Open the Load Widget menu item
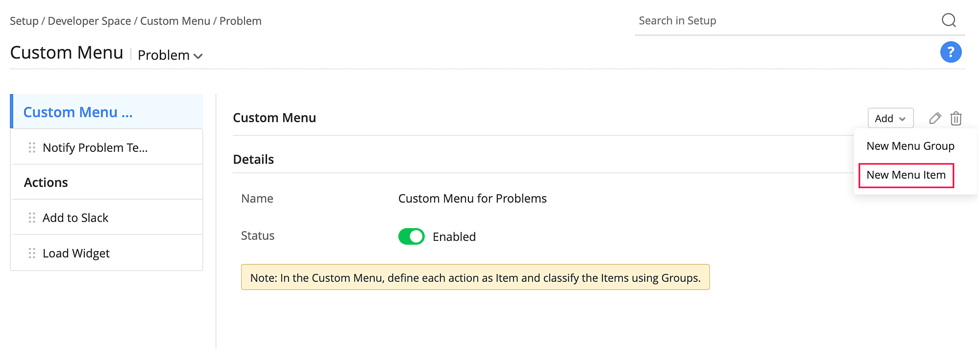This screenshot has width=980, height=349. (x=76, y=253)
